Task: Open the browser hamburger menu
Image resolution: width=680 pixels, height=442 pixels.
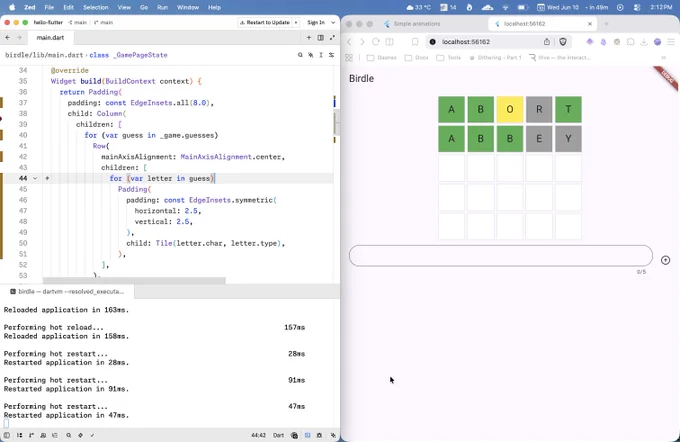Action: pyautogui.click(x=671, y=42)
